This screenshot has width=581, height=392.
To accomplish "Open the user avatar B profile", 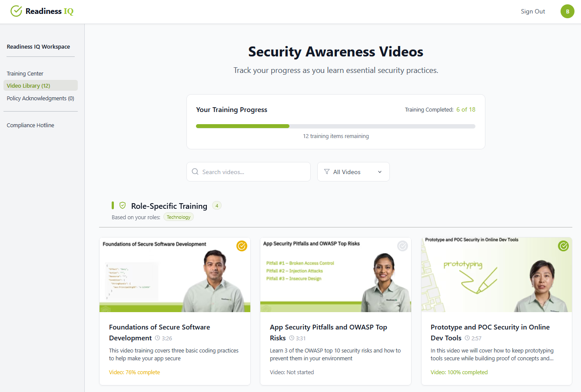I will click(x=567, y=11).
